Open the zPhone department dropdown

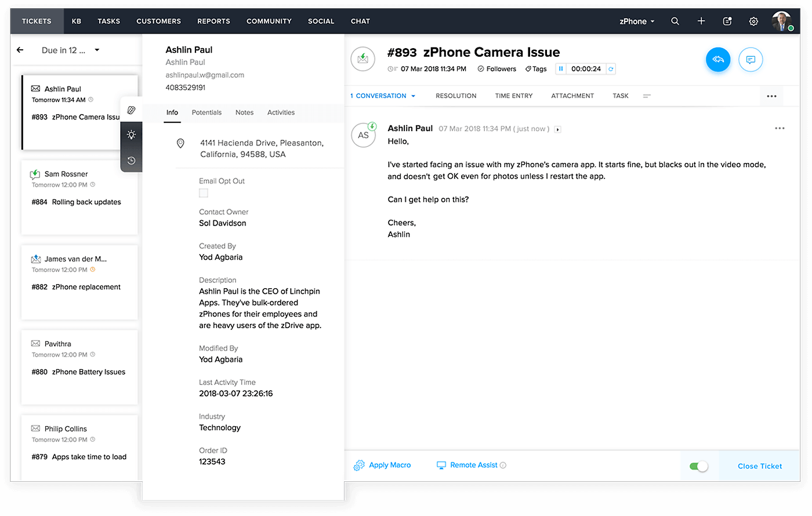(x=636, y=21)
